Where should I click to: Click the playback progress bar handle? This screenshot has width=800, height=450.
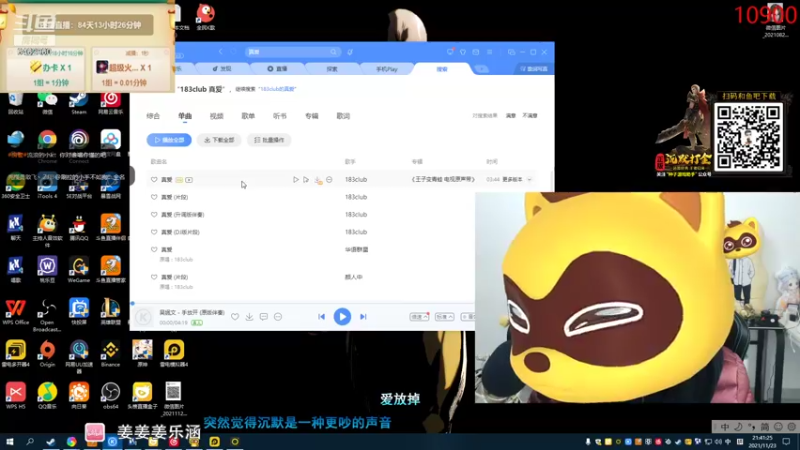[x=133, y=304]
